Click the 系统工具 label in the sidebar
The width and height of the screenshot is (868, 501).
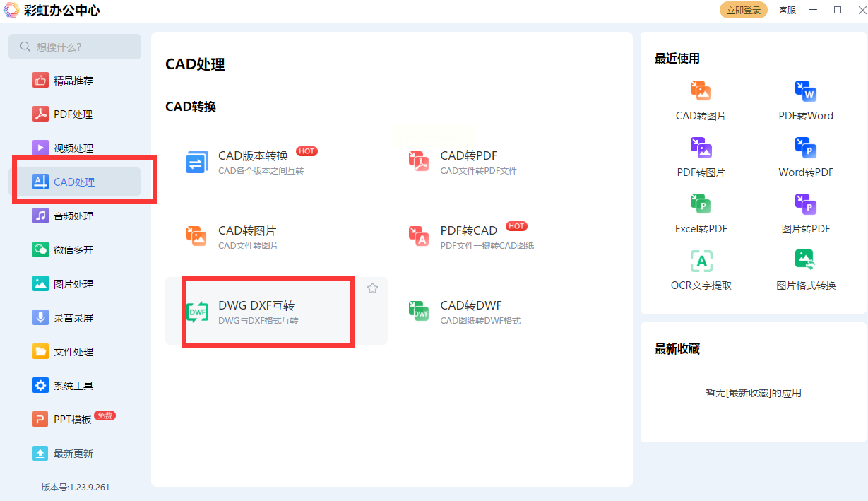pyautogui.click(x=73, y=386)
